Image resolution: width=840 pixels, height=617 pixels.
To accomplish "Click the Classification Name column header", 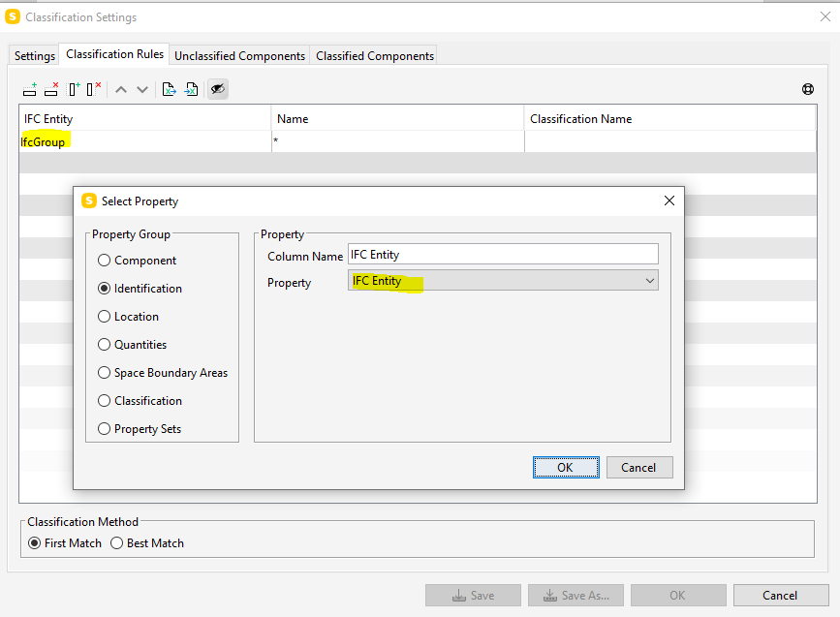I will (670, 118).
